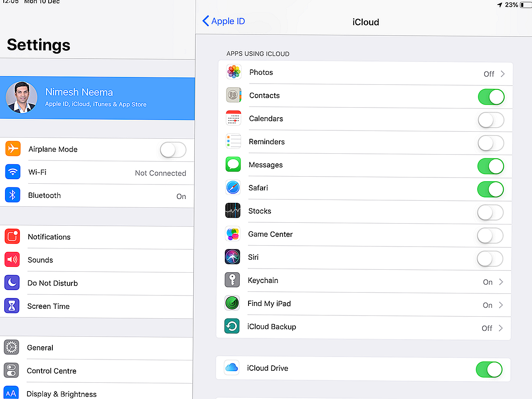Tap the Reminders list icon
Screen dimensions: 532x399
234,141
